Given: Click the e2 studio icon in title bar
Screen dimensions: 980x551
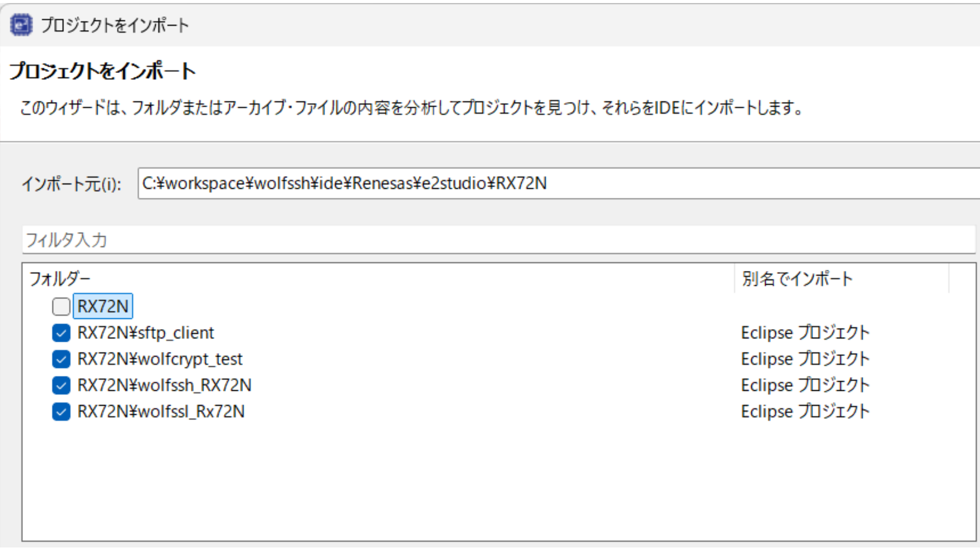Looking at the screenshot, I should (x=21, y=25).
